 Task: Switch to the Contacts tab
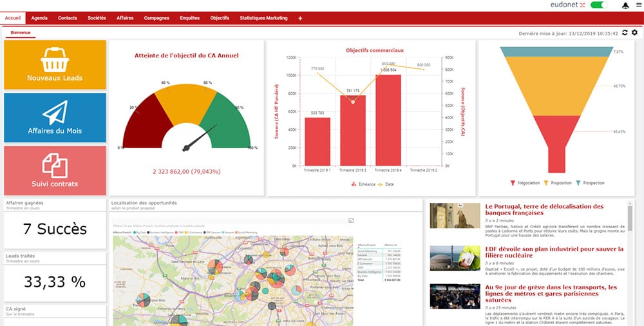(68, 18)
